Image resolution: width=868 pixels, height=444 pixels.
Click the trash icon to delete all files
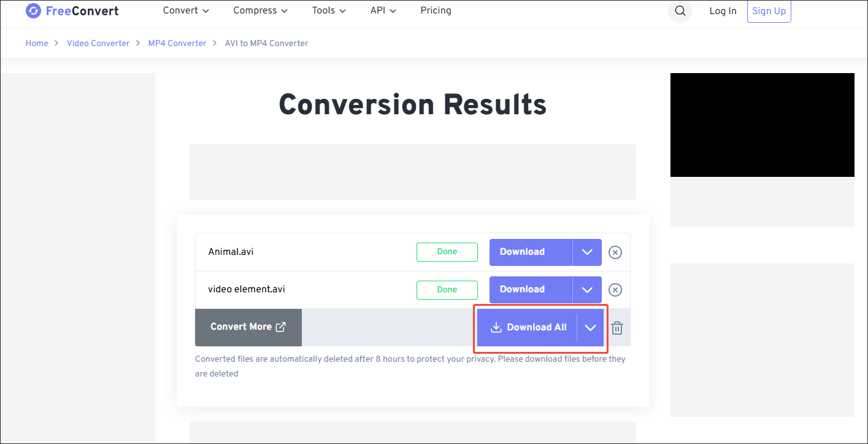[x=617, y=327]
